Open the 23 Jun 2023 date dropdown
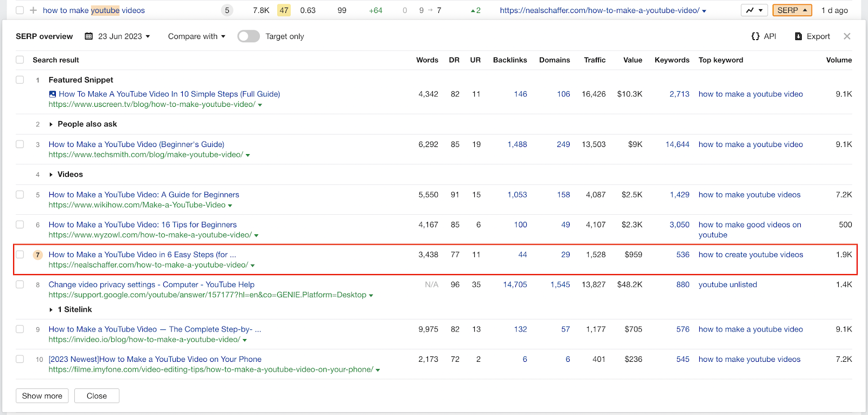 124,36
